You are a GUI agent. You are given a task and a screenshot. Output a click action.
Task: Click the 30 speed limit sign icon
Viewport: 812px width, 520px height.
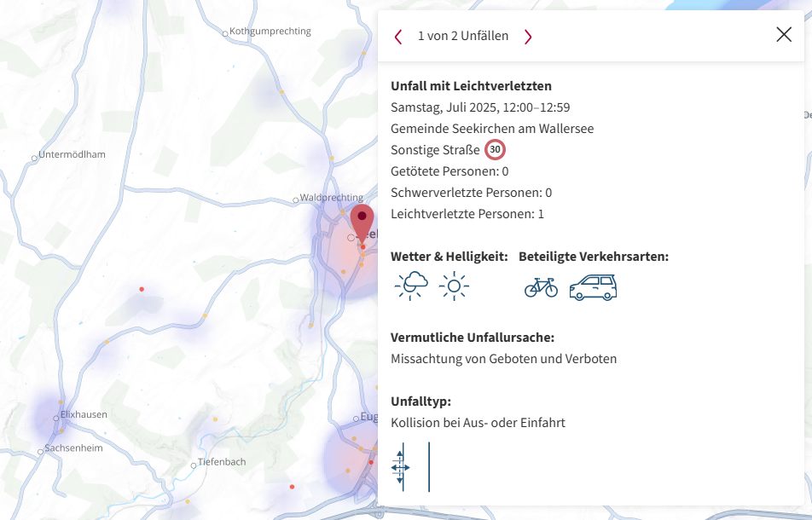coord(495,149)
